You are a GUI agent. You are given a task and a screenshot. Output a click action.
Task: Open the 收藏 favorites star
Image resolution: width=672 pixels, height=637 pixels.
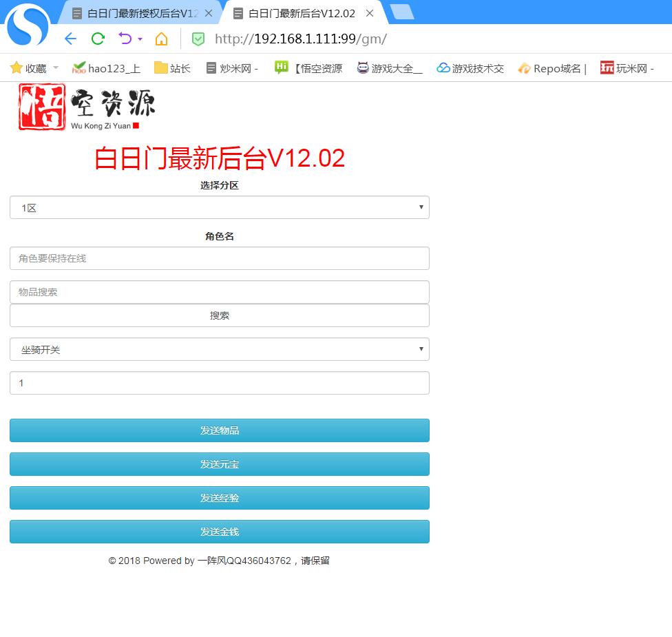[28, 68]
